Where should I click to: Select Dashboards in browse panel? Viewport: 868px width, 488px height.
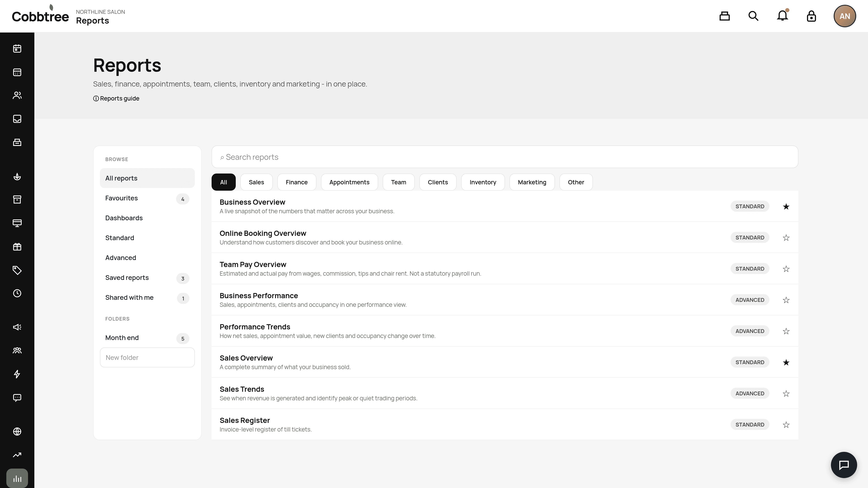tap(147, 218)
